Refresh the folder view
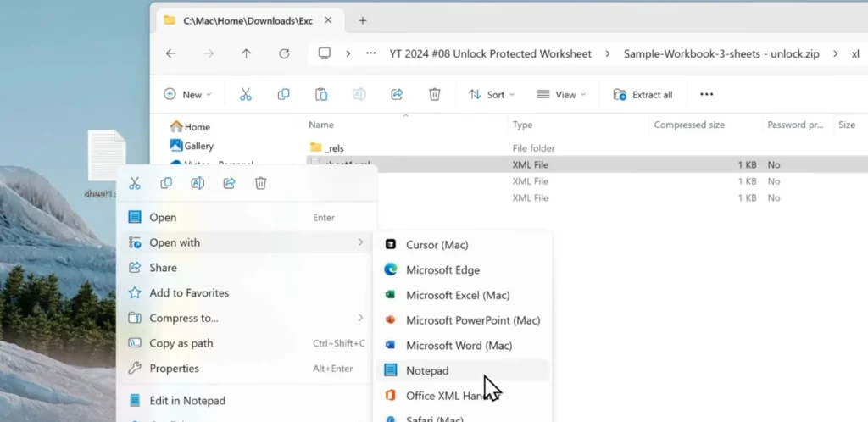The width and height of the screenshot is (868, 422). (284, 53)
